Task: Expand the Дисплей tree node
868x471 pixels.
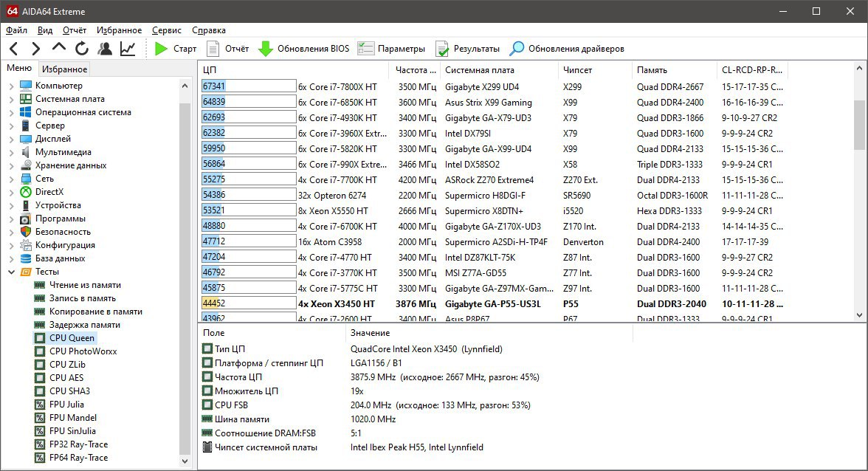Action: 12,139
